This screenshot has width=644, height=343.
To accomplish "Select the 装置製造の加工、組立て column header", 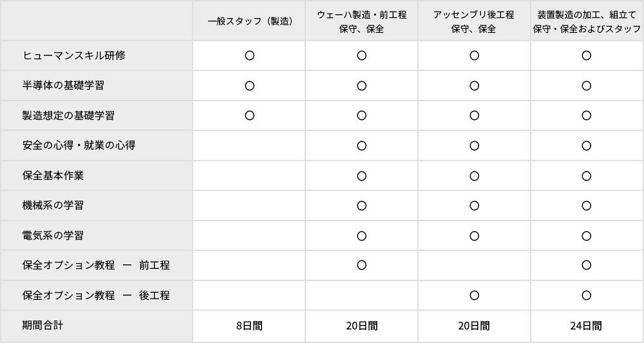I will pos(587,21).
